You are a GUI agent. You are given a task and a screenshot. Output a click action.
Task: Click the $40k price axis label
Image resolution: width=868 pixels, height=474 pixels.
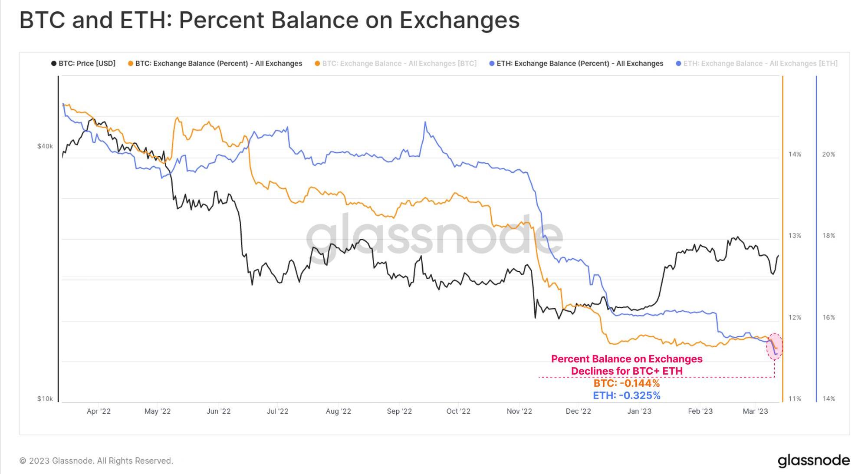45,146
